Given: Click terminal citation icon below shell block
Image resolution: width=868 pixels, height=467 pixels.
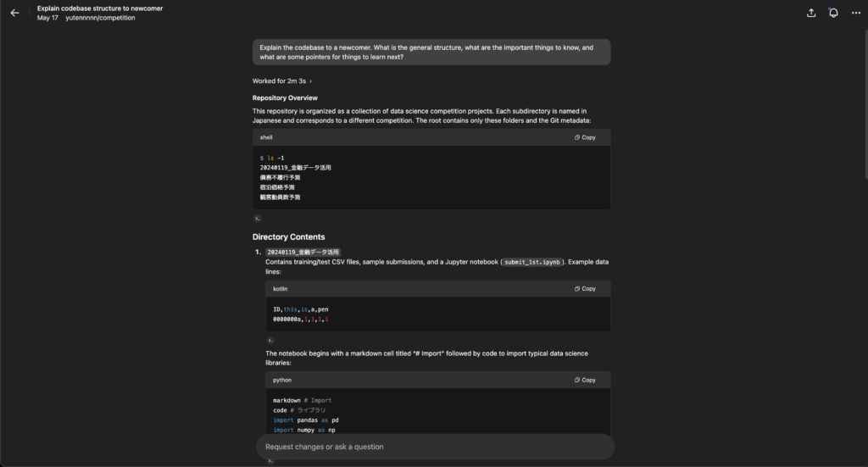Looking at the screenshot, I should click(x=258, y=219).
